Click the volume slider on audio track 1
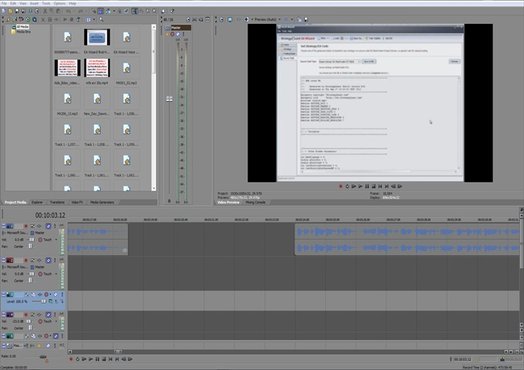The width and height of the screenshot is (524, 370). [x=31, y=240]
